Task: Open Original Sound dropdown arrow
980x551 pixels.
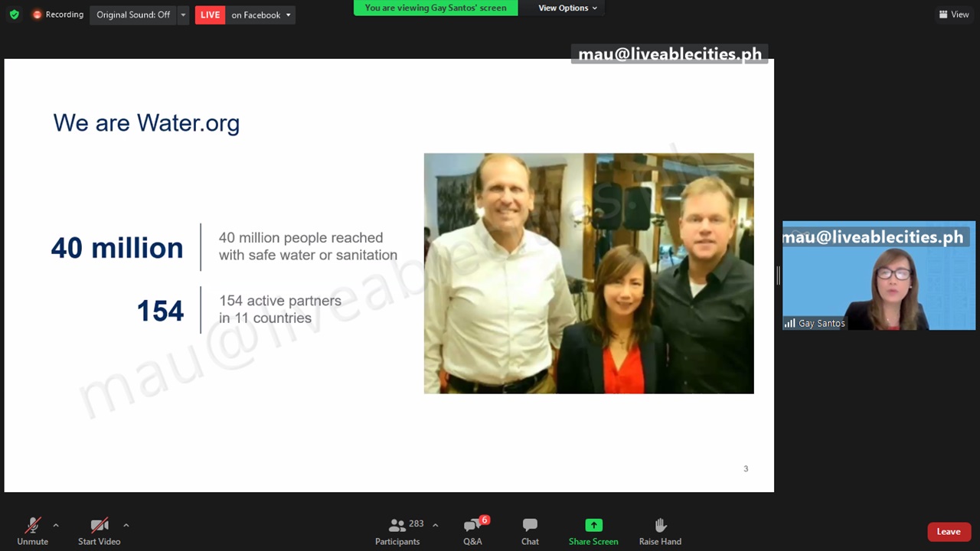Action: coord(183,15)
